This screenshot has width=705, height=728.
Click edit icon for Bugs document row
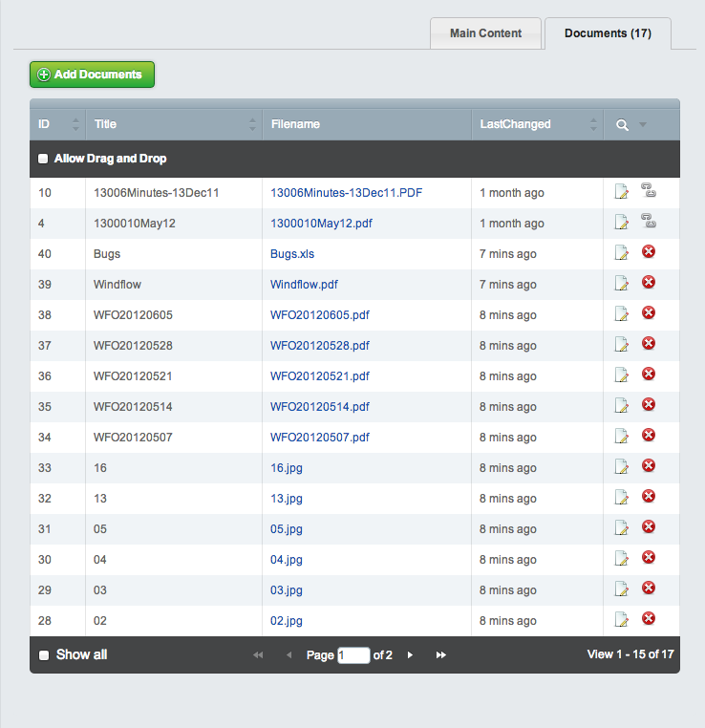(x=622, y=253)
